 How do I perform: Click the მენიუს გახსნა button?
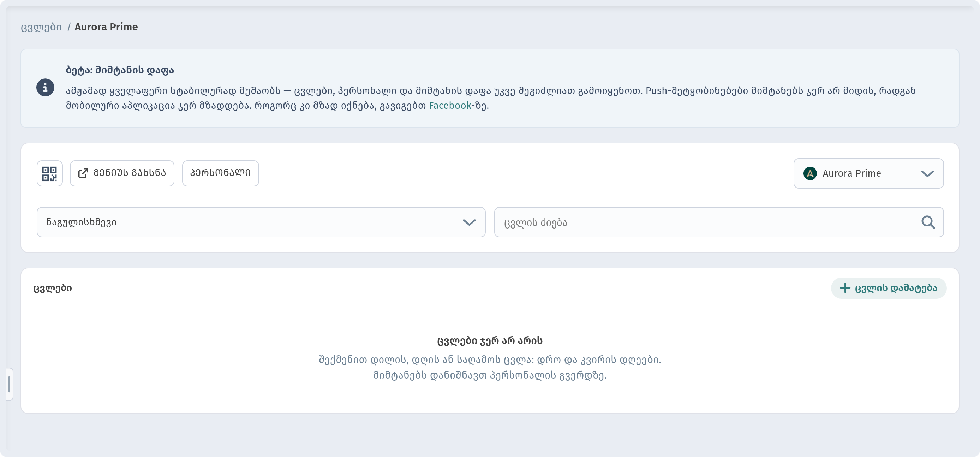coord(122,173)
